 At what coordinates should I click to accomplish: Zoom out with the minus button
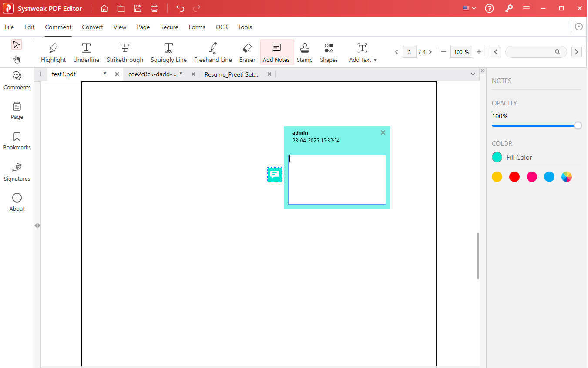tap(444, 52)
